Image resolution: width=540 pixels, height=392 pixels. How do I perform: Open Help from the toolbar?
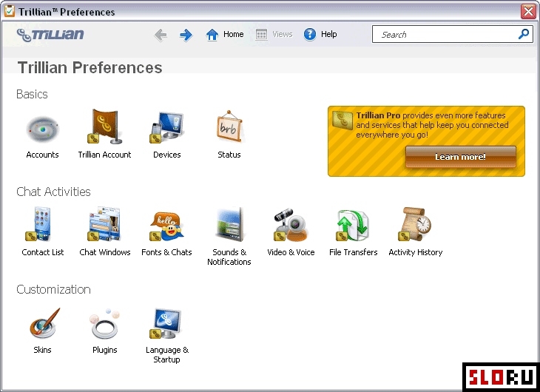tap(320, 35)
